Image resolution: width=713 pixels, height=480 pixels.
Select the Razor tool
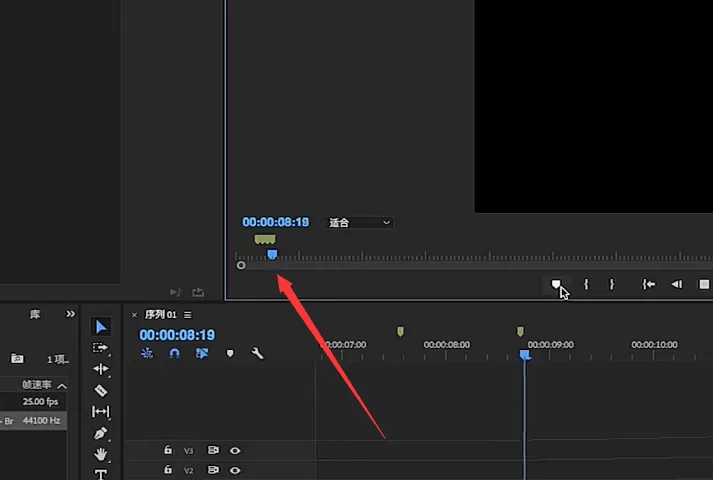(x=100, y=390)
